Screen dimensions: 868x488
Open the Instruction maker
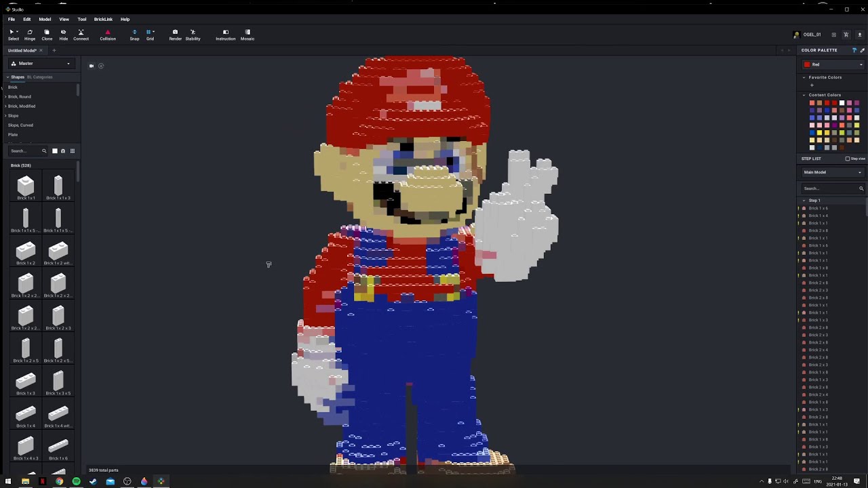[226, 35]
